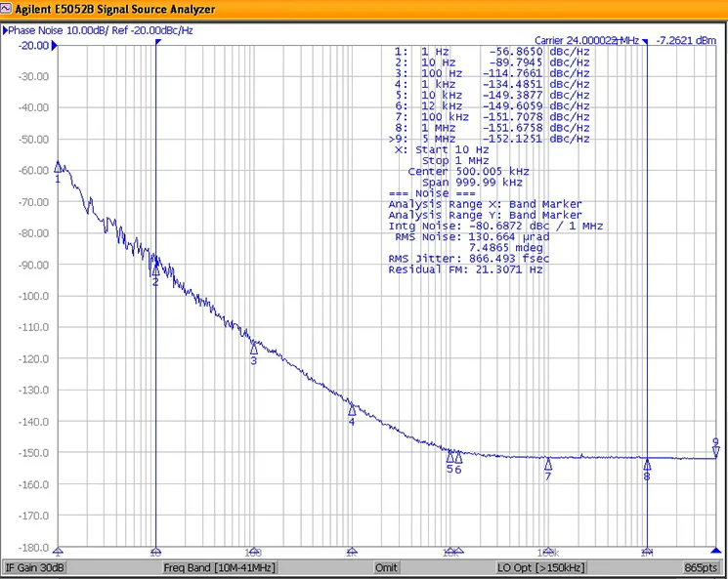Click marker 1 triangle at 1 Hz
The image size is (728, 579).
58,167
